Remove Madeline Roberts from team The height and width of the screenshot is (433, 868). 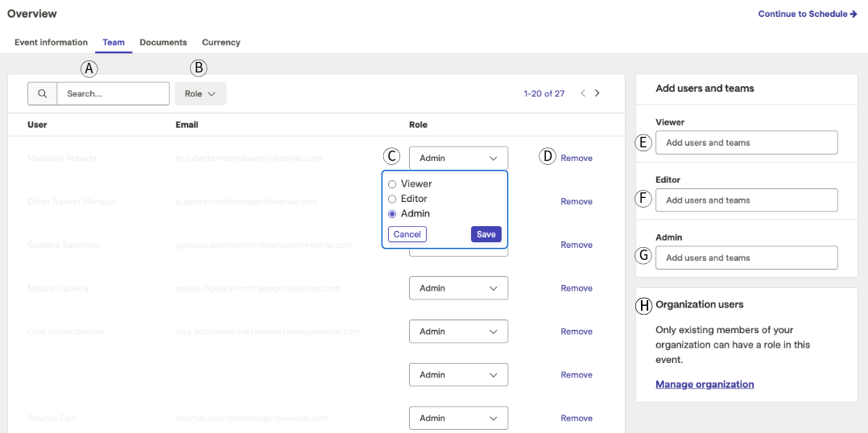click(x=577, y=159)
